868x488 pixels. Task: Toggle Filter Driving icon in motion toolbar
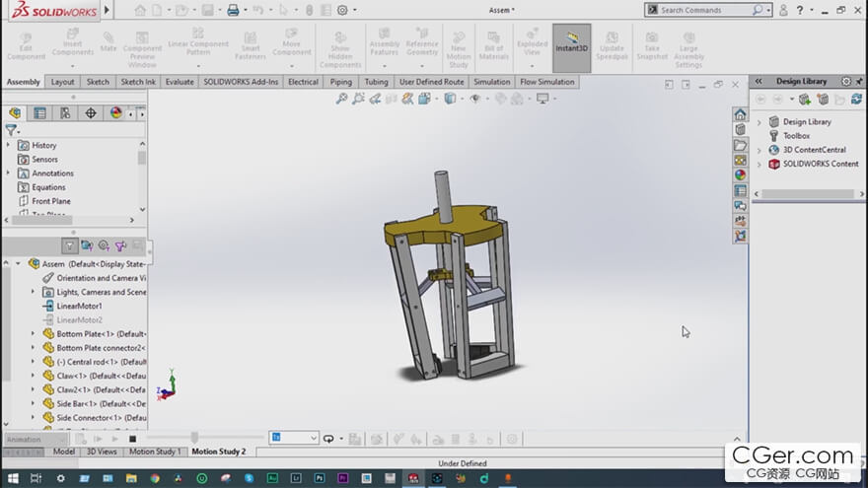tap(104, 245)
